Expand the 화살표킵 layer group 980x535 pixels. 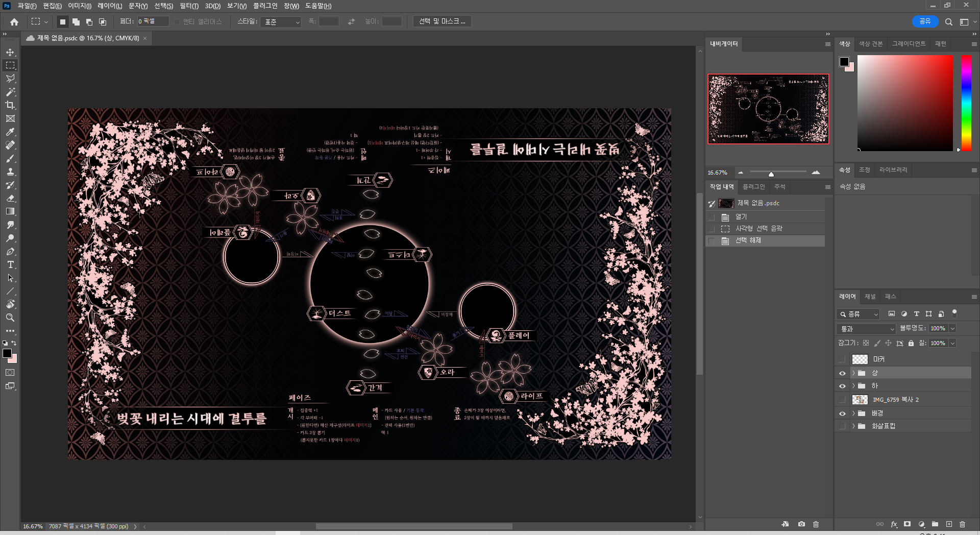pos(853,426)
